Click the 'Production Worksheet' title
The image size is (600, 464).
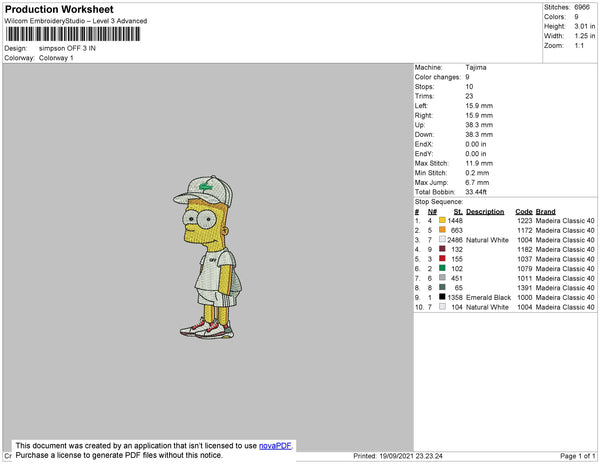pyautogui.click(x=59, y=10)
